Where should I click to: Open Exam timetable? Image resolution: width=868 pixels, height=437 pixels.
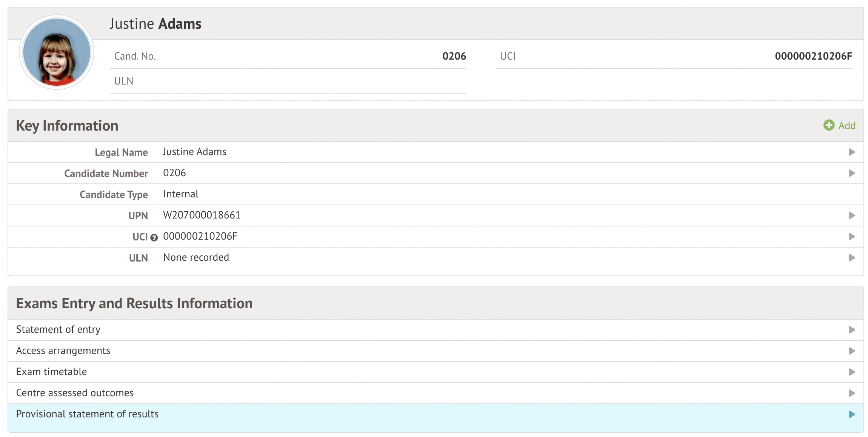click(x=51, y=372)
